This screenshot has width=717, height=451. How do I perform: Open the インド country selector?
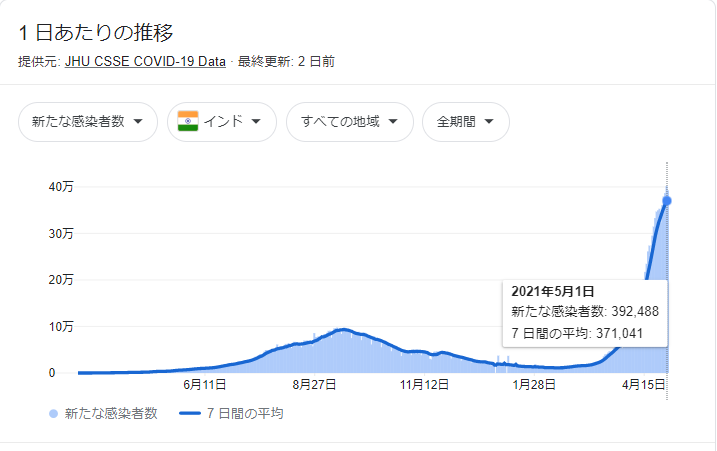click(222, 122)
